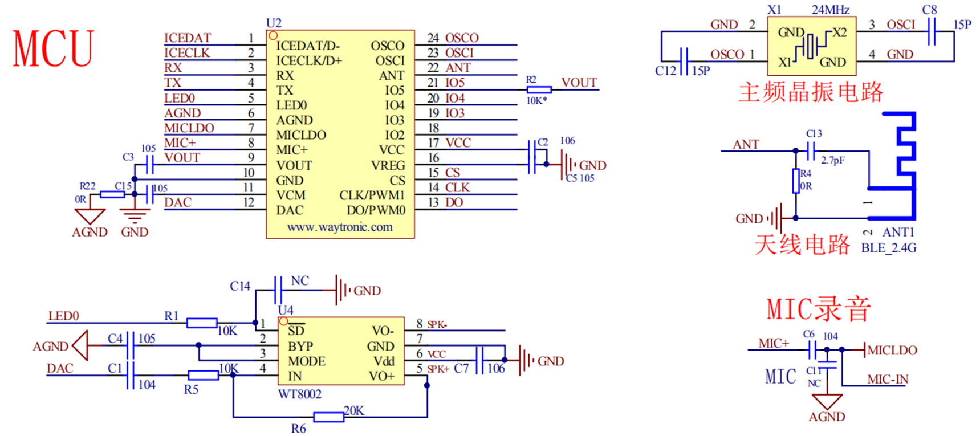Select the R5 resistor symbol
The width and height of the screenshot is (980, 436).
(203, 375)
